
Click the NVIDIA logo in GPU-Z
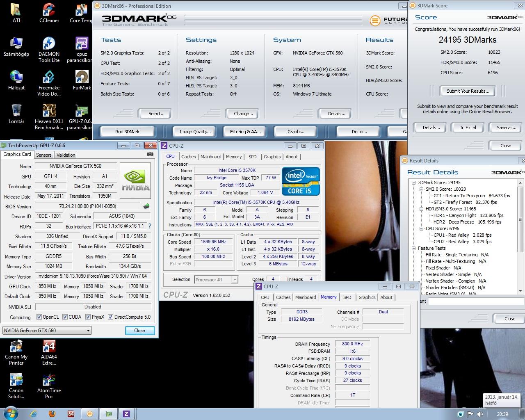pyautogui.click(x=136, y=181)
